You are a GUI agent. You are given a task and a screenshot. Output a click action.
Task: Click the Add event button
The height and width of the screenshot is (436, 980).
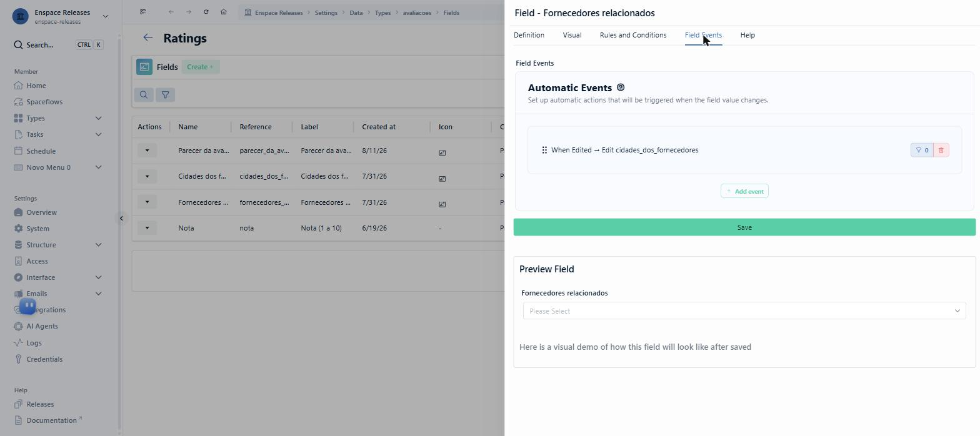coord(744,191)
